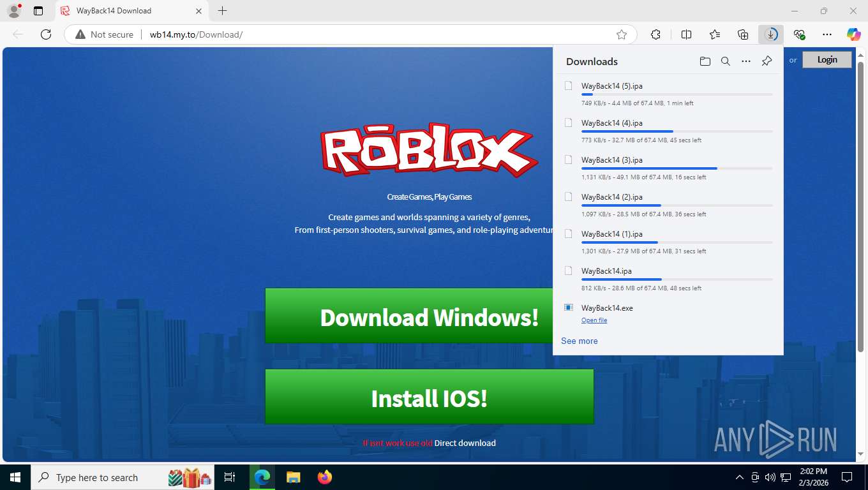The height and width of the screenshot is (490, 868).
Task: Open More options in Downloads panel
Action: (746, 61)
